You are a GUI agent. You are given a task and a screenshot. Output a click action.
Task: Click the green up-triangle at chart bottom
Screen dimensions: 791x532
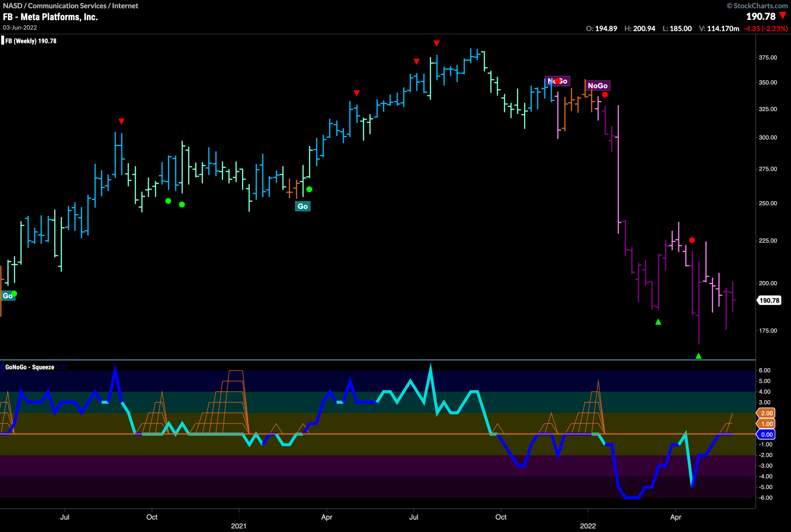click(x=698, y=356)
